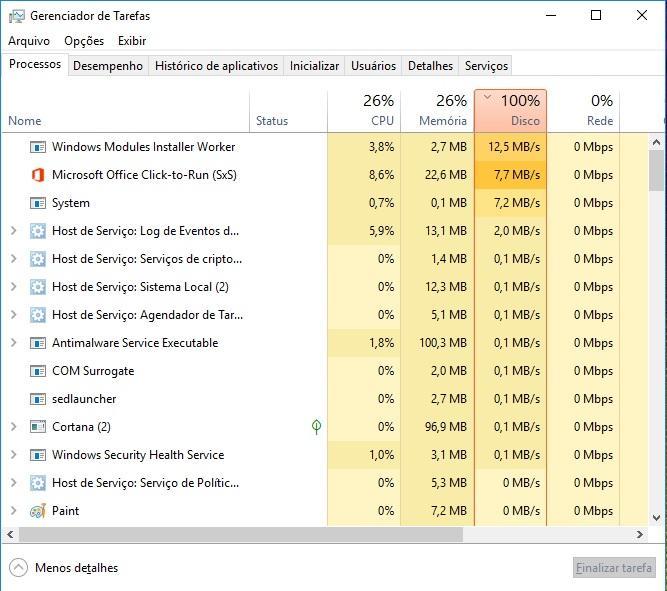Screen dimensions: 667x591
Task: Select the COM Surrogate process name
Action: pos(93,371)
